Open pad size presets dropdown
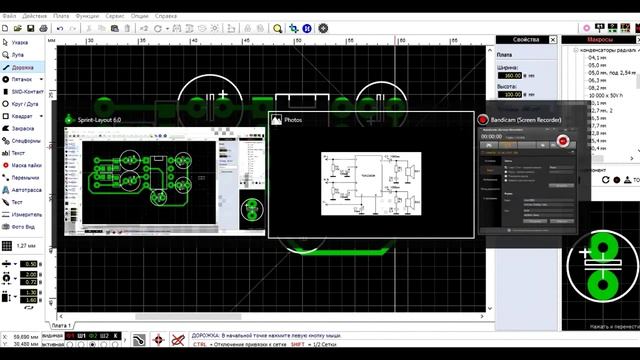 point(15,278)
